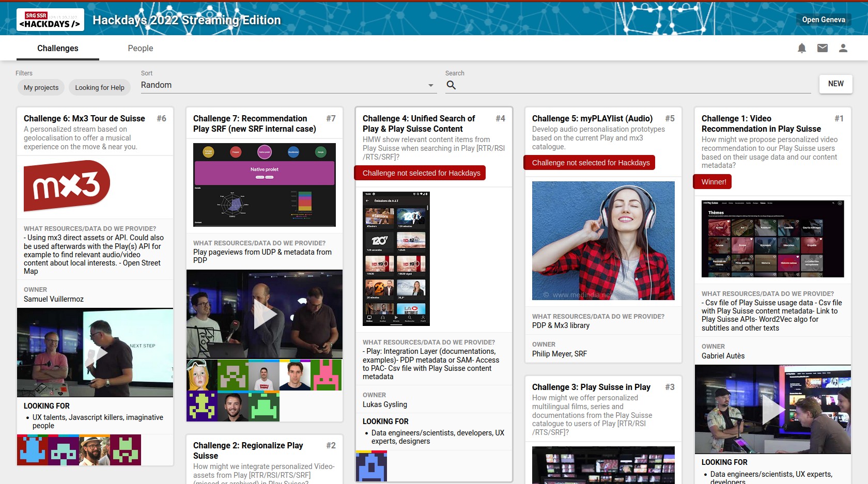Screen dimensions: 868x484
Task: Click blue pixel avatar under Challenge 4
Action: [371, 465]
